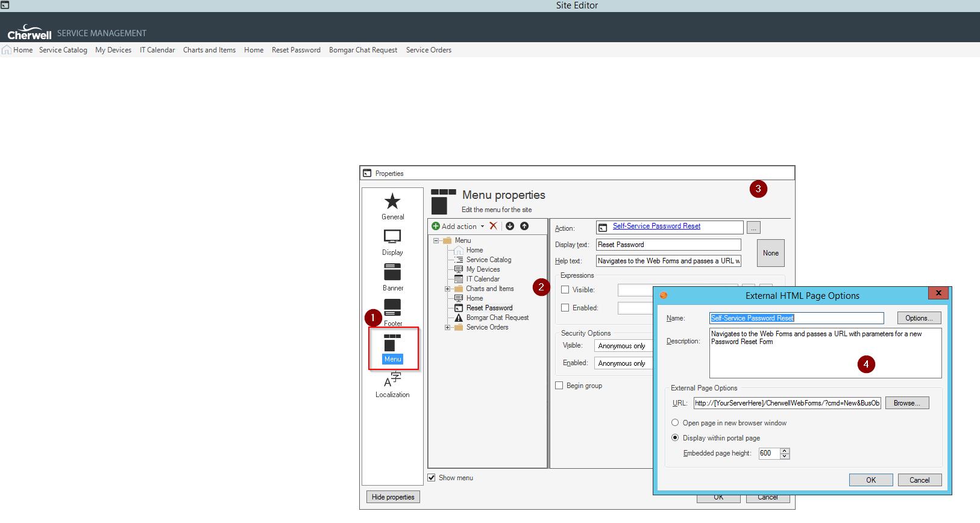Increase the embedded page height value

[785, 451]
